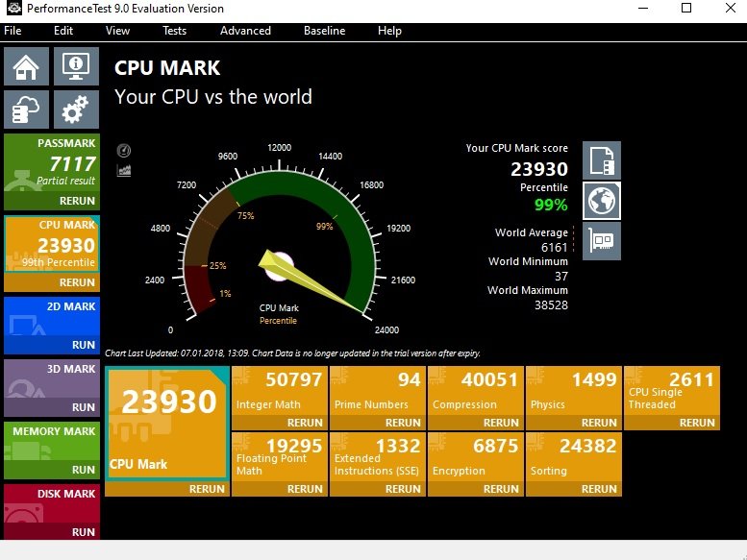Image resolution: width=747 pixels, height=560 pixels.
Task: Select the Physics 1499 tile
Action: coord(574,391)
